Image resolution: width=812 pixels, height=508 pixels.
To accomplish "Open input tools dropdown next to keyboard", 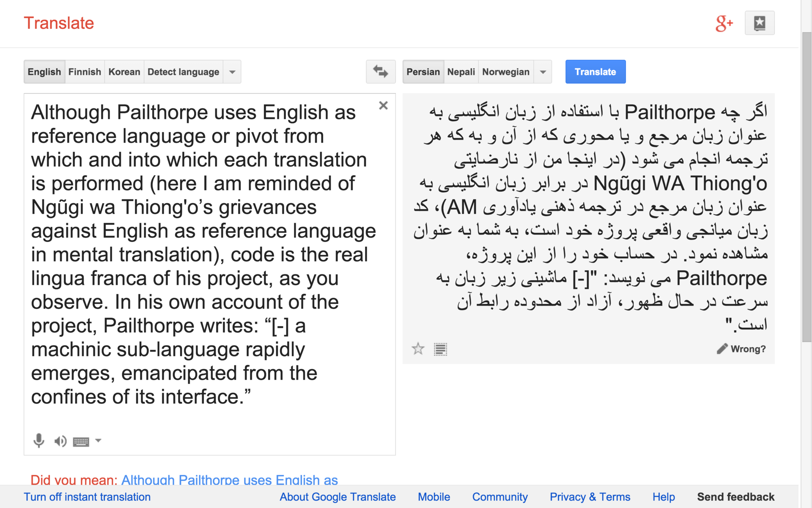I will [x=98, y=441].
